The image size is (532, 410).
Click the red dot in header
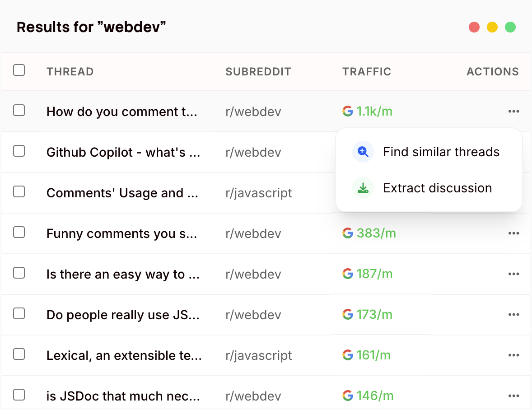[x=474, y=27]
